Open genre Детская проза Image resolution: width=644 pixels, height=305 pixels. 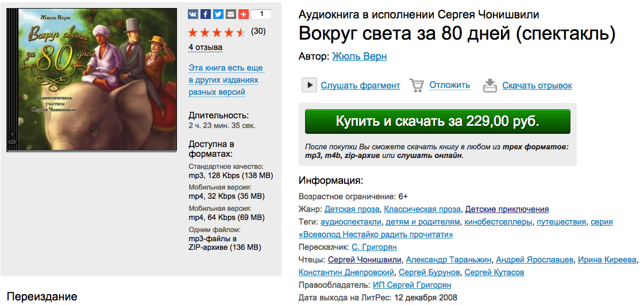pyautogui.click(x=352, y=209)
